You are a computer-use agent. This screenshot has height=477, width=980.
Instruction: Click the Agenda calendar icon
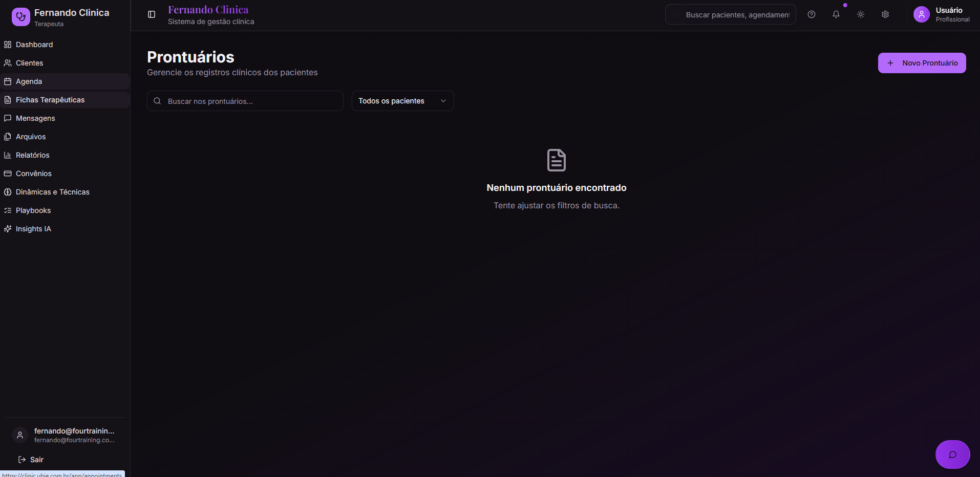point(8,81)
